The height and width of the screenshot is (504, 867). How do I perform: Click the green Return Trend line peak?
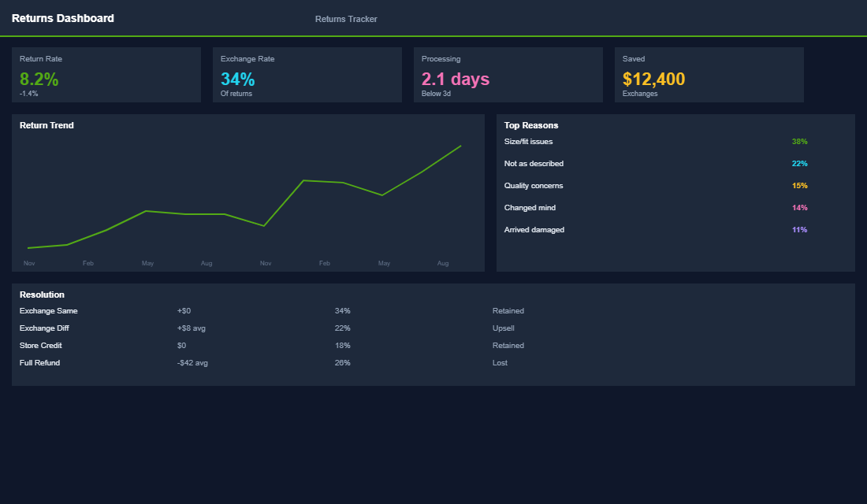pyautogui.click(x=460, y=146)
